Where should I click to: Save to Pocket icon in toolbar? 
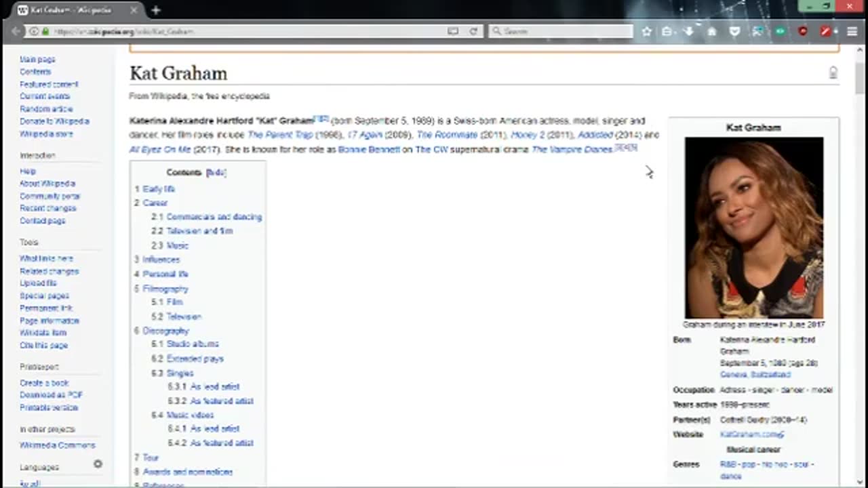pyautogui.click(x=734, y=31)
